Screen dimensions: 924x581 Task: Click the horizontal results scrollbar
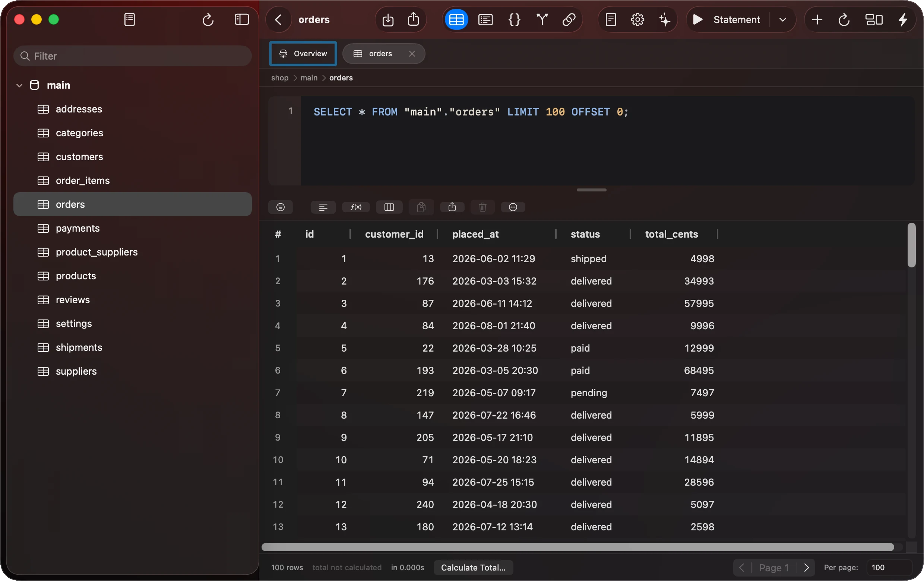point(577,547)
